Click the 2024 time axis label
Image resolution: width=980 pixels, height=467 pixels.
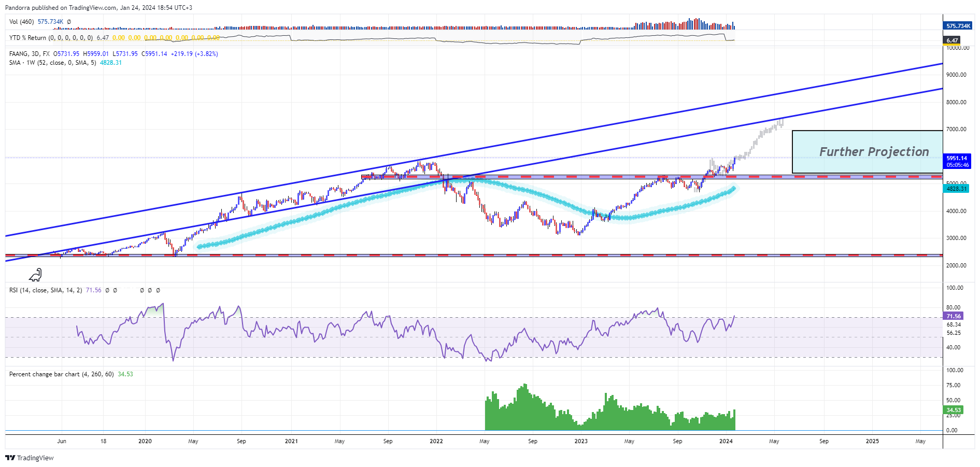(x=726, y=441)
